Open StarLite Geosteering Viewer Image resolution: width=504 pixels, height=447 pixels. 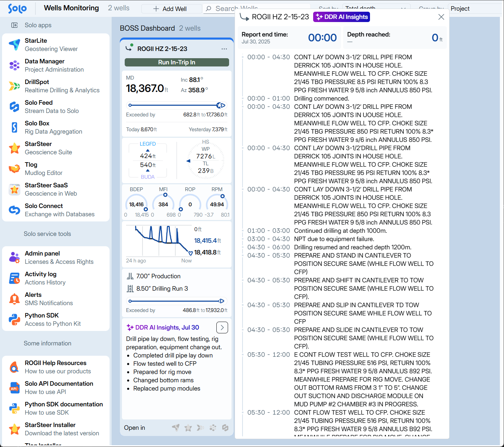56,45
